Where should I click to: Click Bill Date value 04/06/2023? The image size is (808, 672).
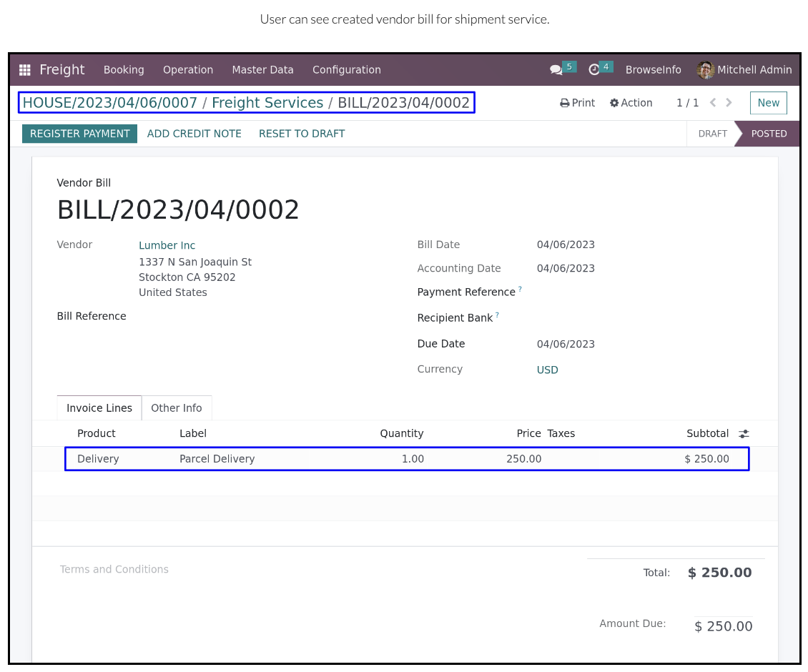click(x=566, y=244)
